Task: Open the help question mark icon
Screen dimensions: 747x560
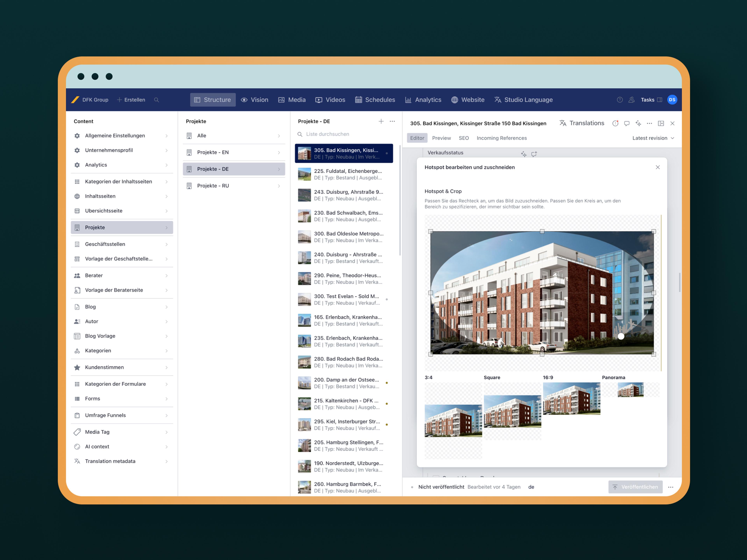Action: 620,100
